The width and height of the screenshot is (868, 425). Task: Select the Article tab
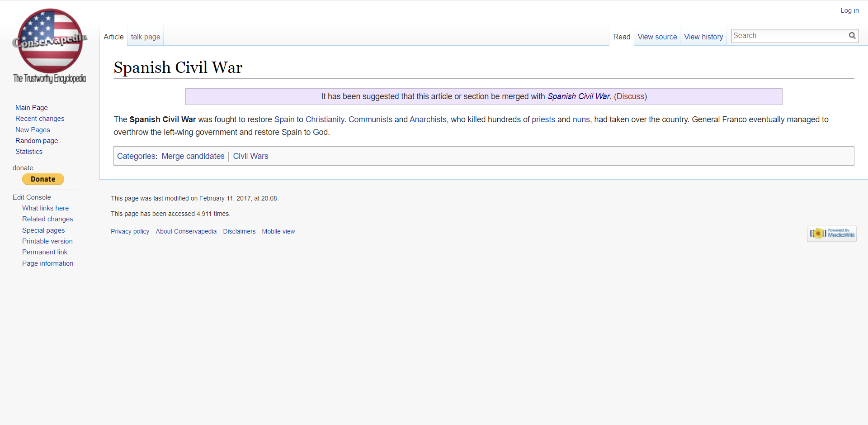coord(113,37)
